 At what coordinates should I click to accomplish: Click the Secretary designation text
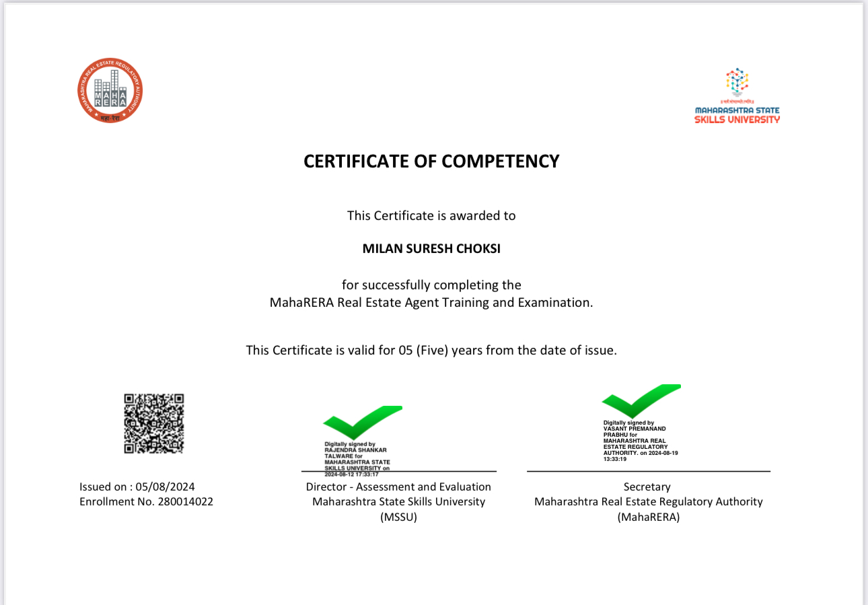coord(647,487)
